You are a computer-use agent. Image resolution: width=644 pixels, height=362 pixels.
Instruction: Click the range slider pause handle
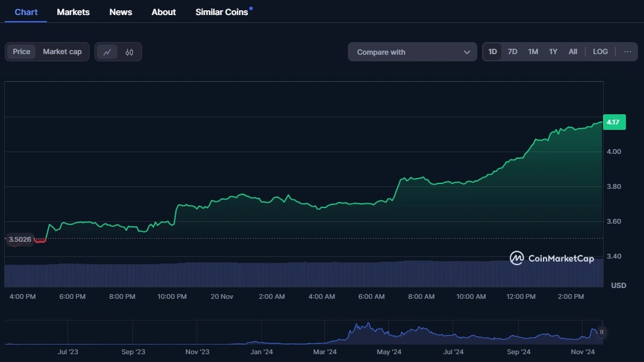[601, 332]
